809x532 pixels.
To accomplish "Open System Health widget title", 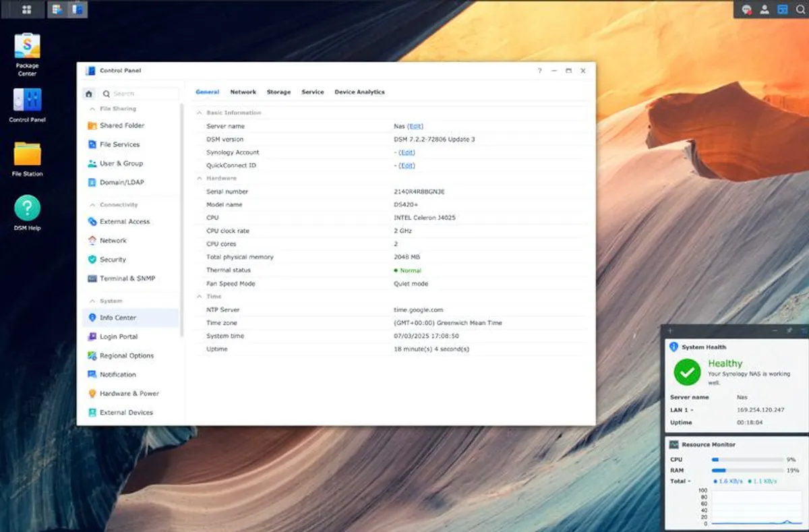I will pyautogui.click(x=704, y=347).
